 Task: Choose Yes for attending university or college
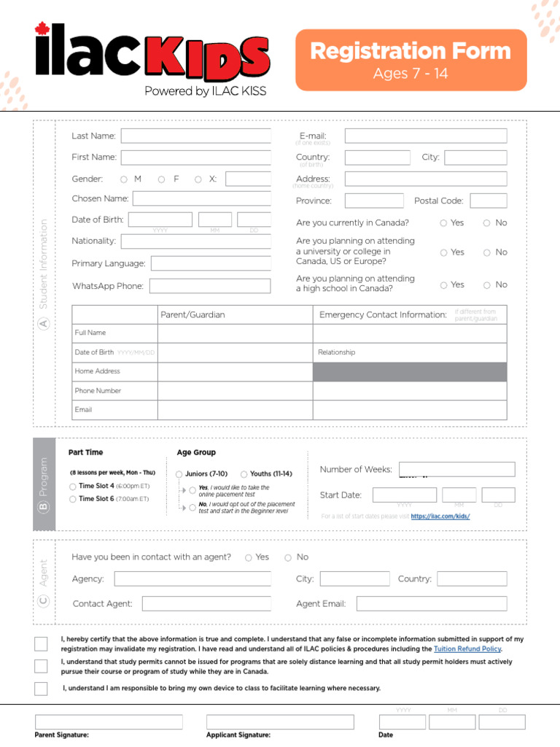(443, 252)
